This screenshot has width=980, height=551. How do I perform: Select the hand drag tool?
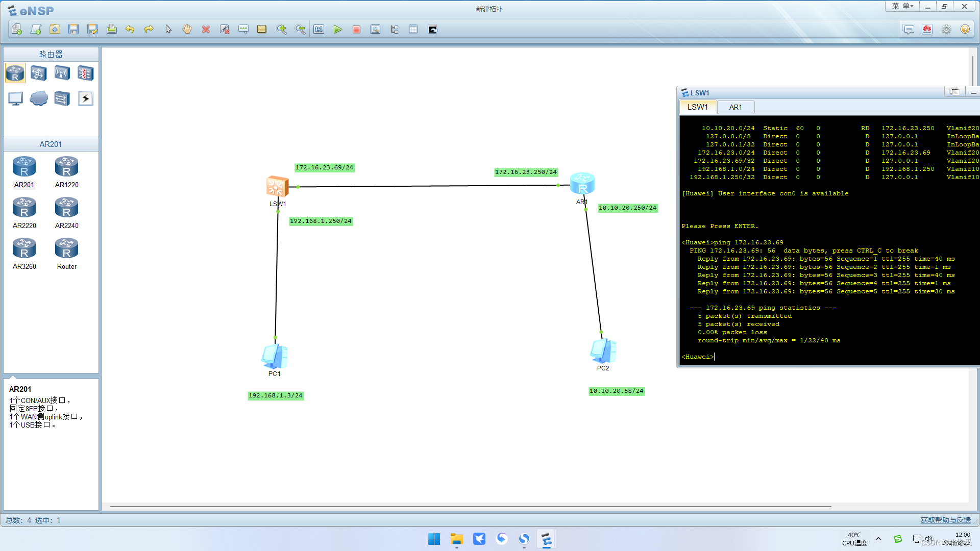(x=187, y=30)
